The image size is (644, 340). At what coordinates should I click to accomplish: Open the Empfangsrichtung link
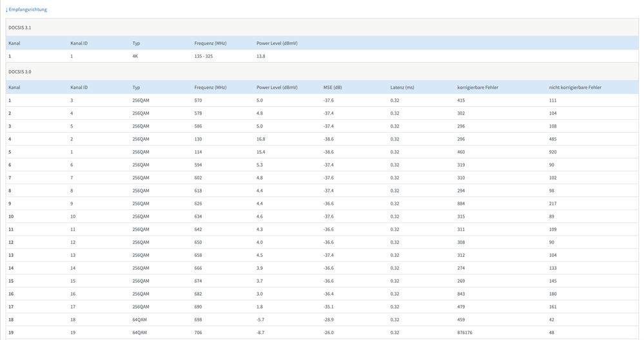coord(26,10)
